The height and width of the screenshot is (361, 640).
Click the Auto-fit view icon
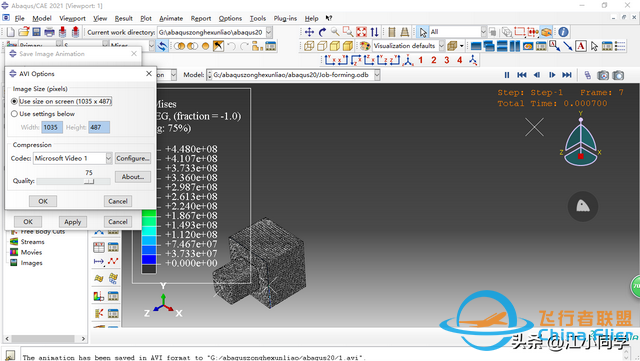point(361,32)
